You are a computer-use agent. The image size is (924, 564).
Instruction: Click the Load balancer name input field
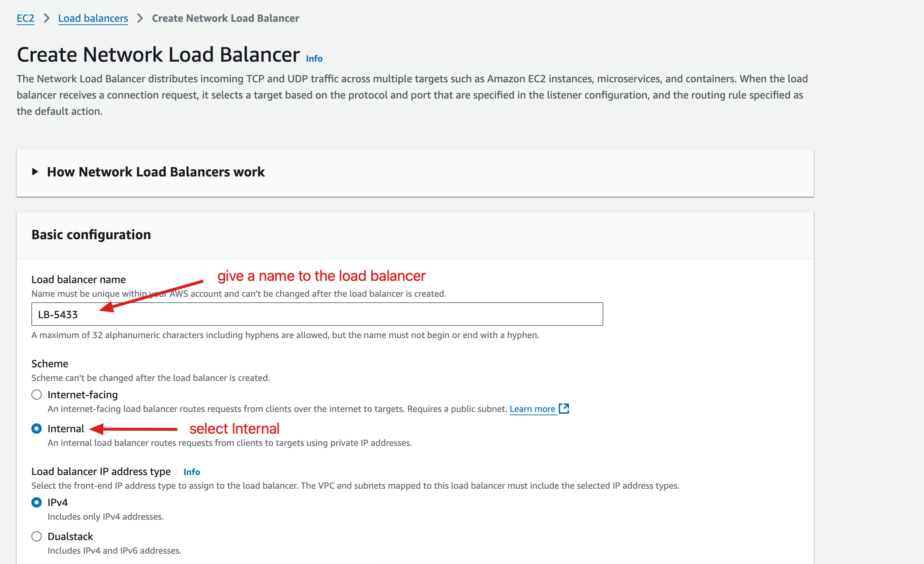317,314
